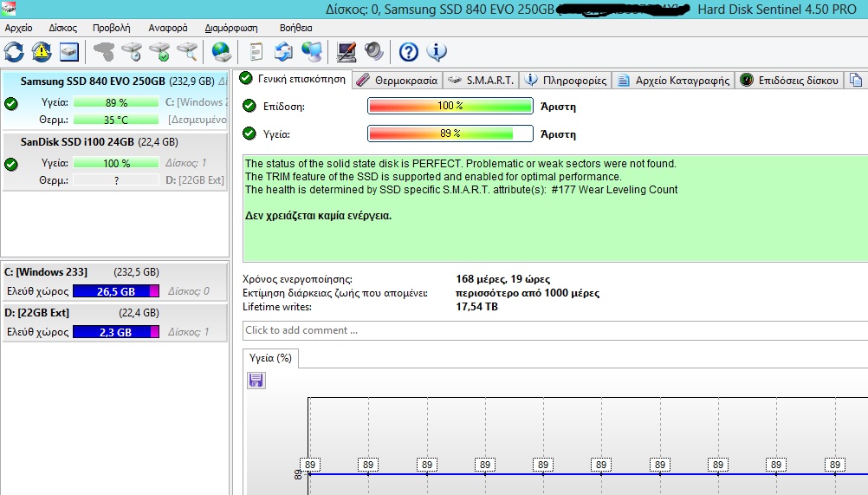Viewport: 868px width, 495px height.
Task: Open the Βοήθεια menu
Action: [295, 28]
